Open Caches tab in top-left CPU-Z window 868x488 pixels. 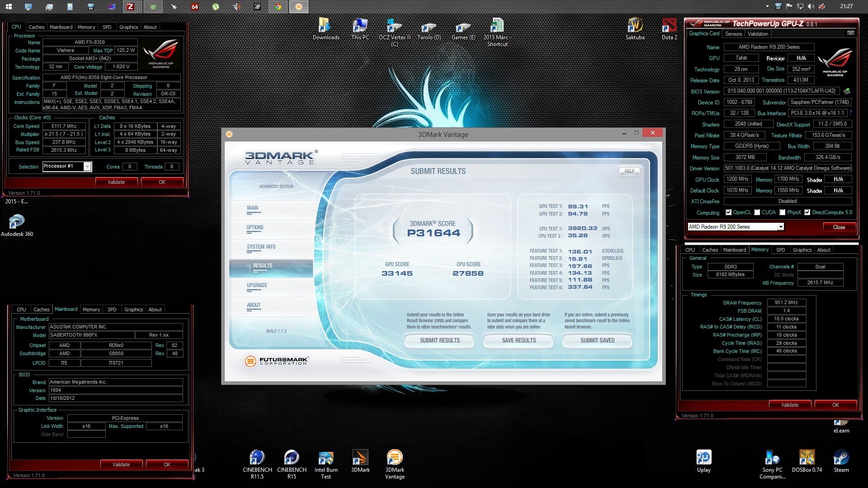point(37,27)
